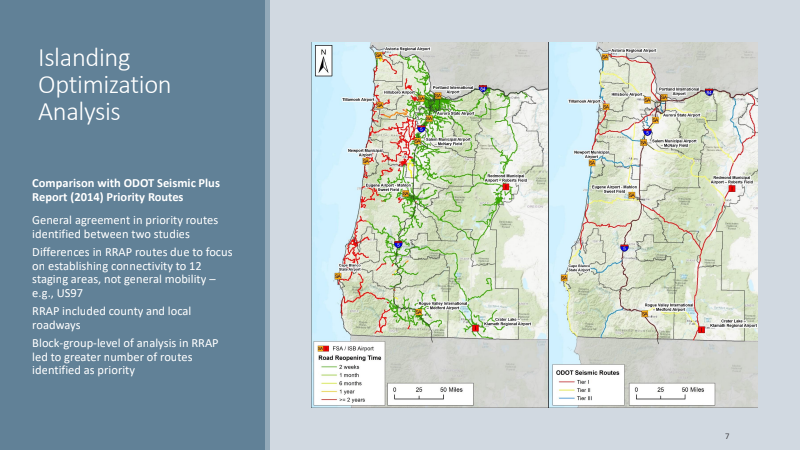Image resolution: width=800 pixels, height=450 pixels.
Task: Click the ODOT Seismic Routes legend title
Action: pyautogui.click(x=590, y=370)
